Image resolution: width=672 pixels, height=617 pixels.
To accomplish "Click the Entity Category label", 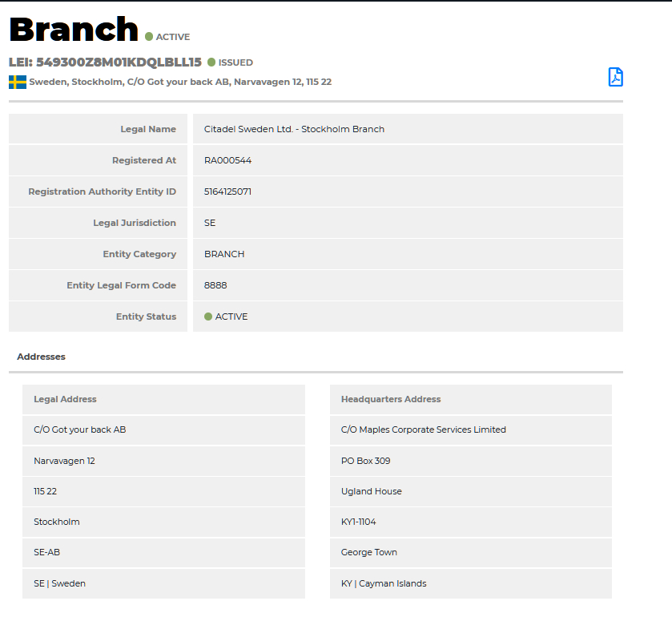I will tap(139, 254).
